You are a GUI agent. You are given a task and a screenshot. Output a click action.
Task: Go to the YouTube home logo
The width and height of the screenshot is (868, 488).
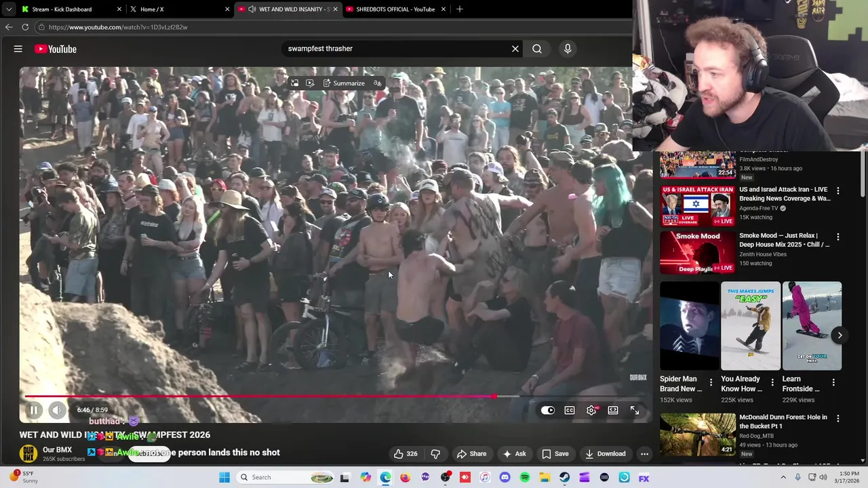[56, 49]
